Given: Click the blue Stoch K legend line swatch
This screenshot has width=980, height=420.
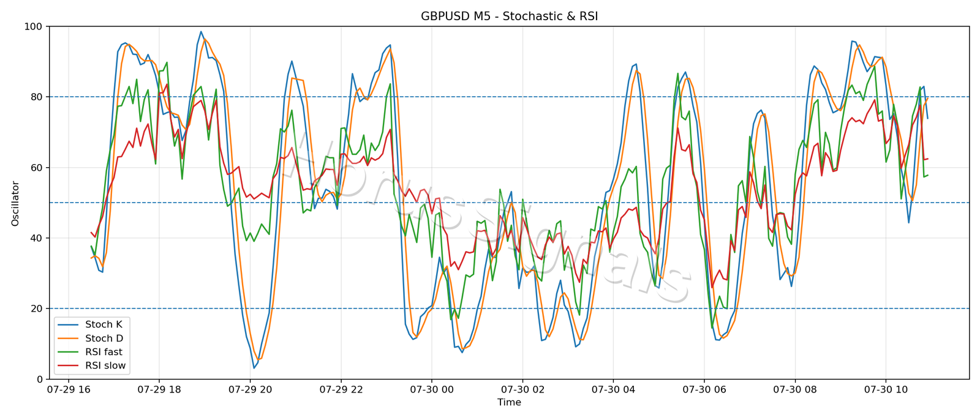Looking at the screenshot, I should pyautogui.click(x=69, y=324).
